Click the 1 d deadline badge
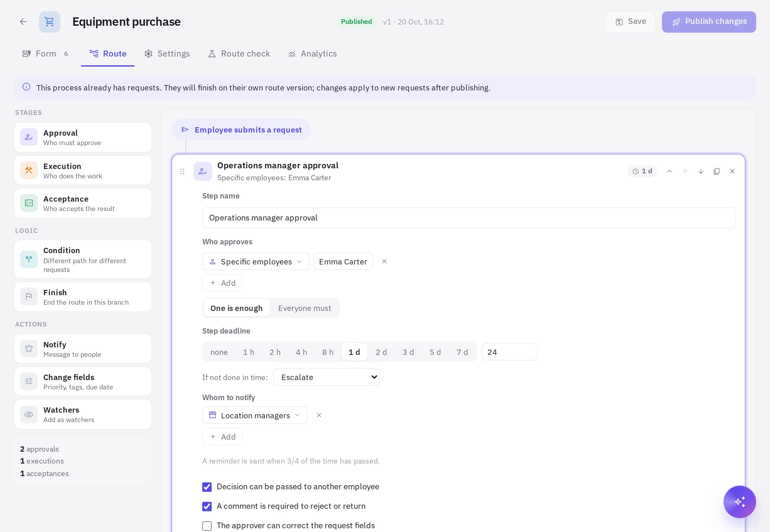The height and width of the screenshot is (532, 770). (642, 171)
